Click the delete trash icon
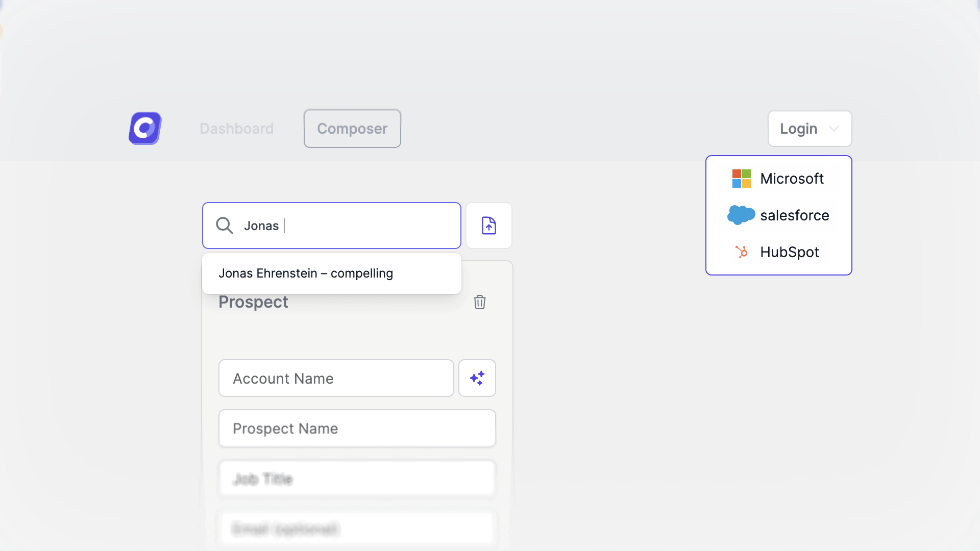This screenshot has height=551, width=980. [x=480, y=302]
